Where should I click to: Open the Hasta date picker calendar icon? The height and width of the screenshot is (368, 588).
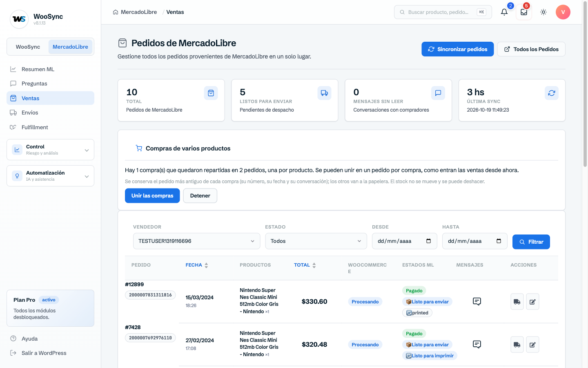click(499, 241)
